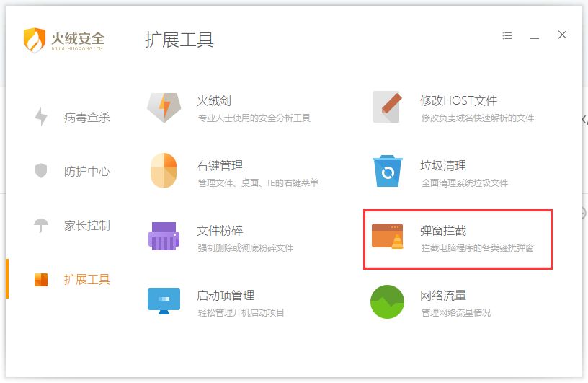Viewport: 588px width, 383px height.
Task: Click the 扩展工具 page heading
Action: tap(179, 40)
